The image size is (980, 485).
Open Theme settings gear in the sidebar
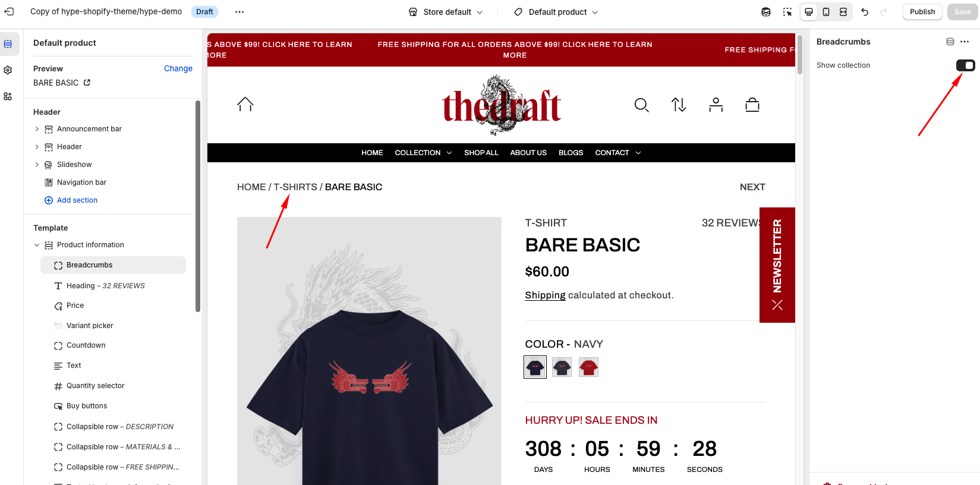point(8,70)
